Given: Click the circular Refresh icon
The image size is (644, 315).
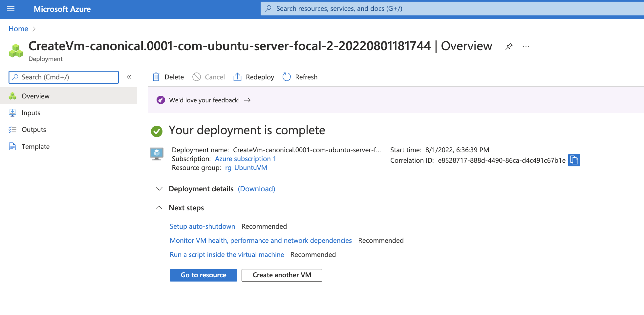Looking at the screenshot, I should (x=287, y=77).
